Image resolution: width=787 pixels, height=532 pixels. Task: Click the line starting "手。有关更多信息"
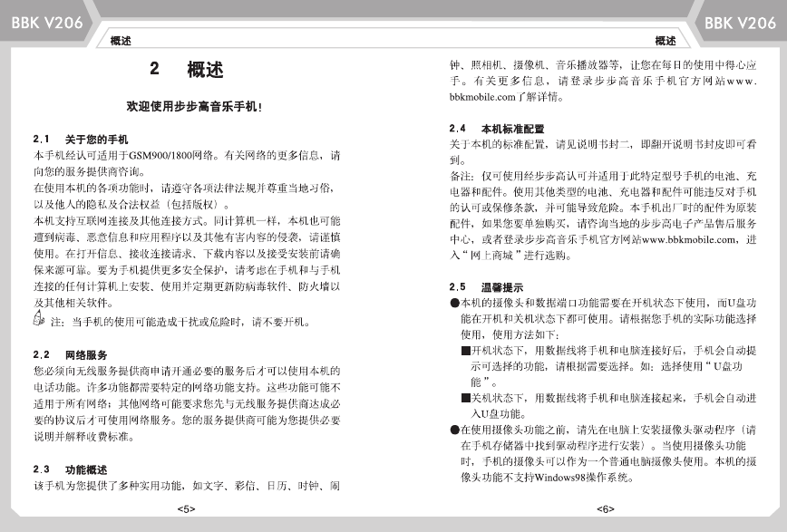point(603,81)
